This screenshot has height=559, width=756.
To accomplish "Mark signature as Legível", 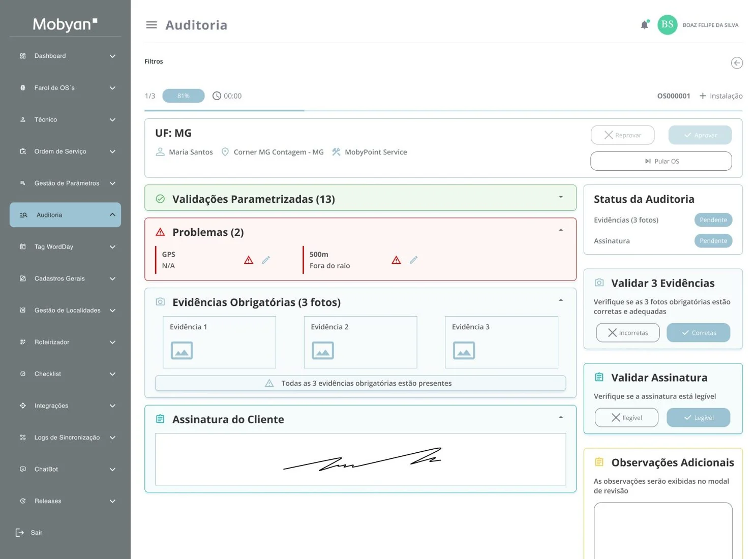I will coord(699,418).
